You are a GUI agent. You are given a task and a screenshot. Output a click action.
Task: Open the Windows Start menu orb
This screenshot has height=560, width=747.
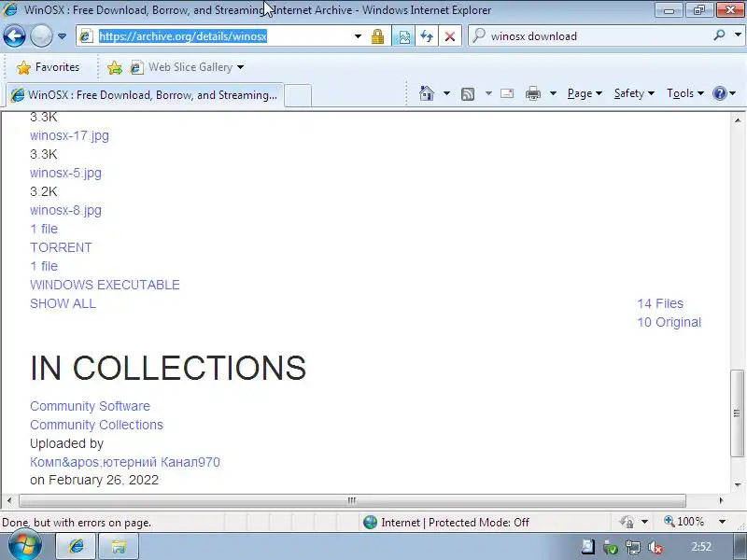24,546
